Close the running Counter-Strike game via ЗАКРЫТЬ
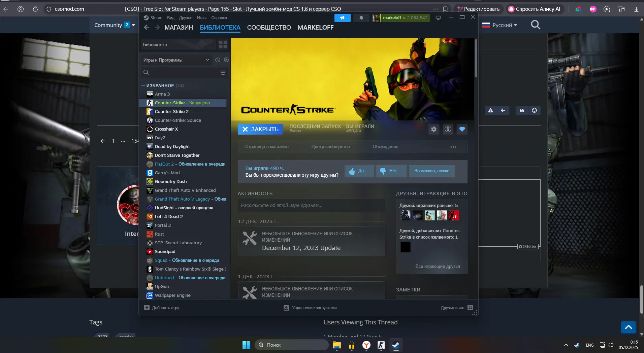 260,129
